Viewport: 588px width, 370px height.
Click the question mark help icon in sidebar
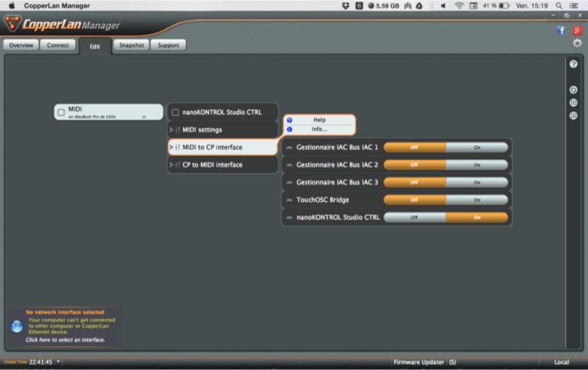(x=573, y=64)
